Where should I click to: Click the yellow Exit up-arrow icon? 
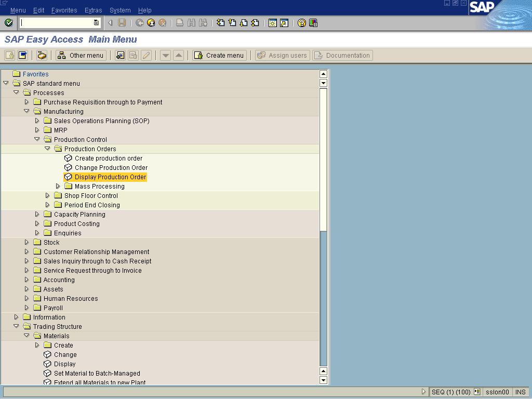tap(151, 23)
